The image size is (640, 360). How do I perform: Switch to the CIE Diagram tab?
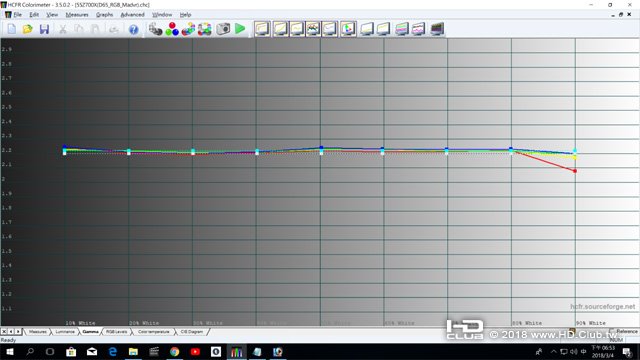[x=191, y=332]
